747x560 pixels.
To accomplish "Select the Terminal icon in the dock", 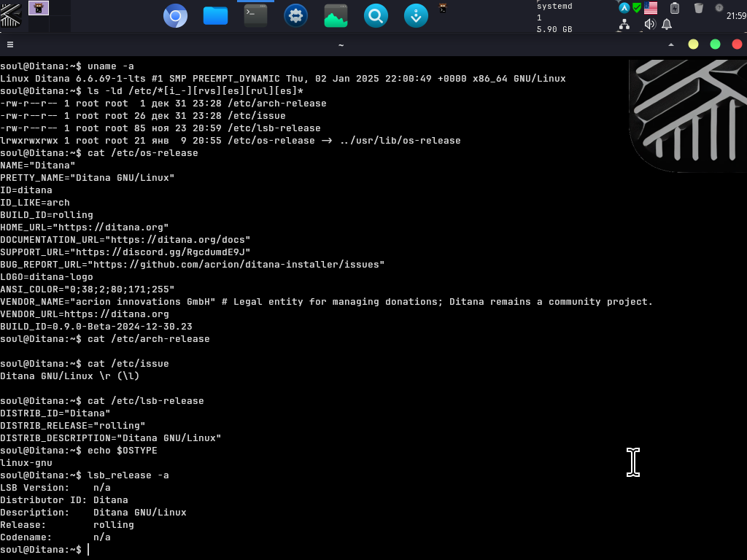I will [x=256, y=16].
